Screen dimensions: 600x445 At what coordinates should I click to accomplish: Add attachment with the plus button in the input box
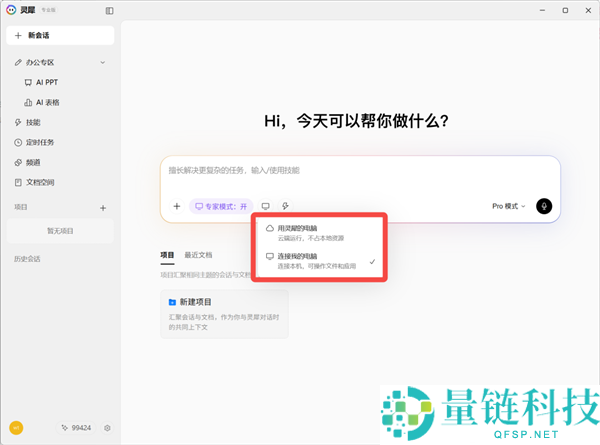tap(177, 206)
